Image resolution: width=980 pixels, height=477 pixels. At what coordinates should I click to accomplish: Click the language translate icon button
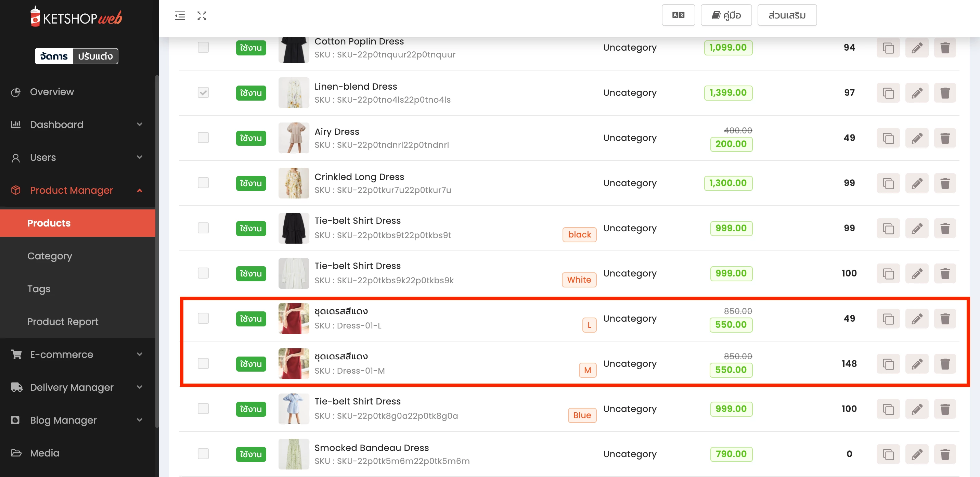pos(678,15)
